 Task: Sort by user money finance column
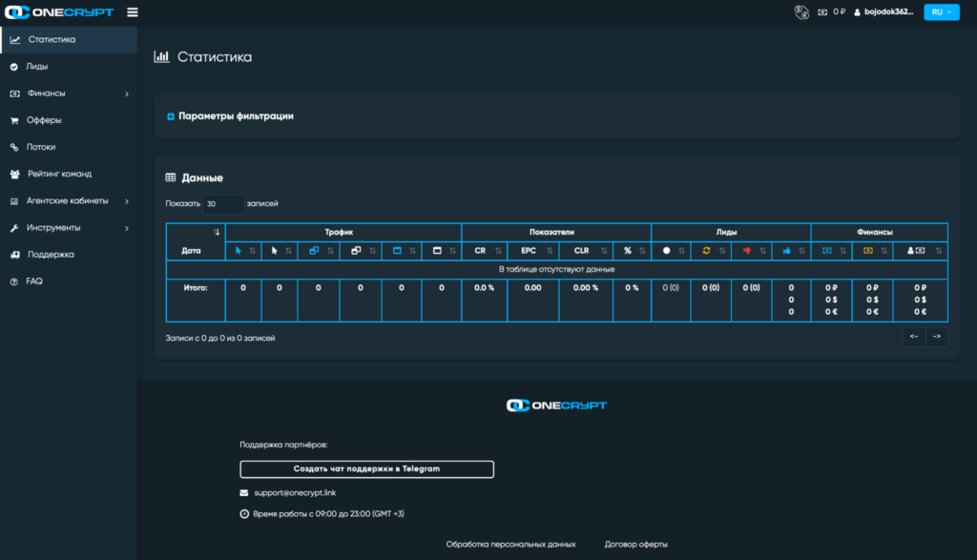(x=921, y=250)
